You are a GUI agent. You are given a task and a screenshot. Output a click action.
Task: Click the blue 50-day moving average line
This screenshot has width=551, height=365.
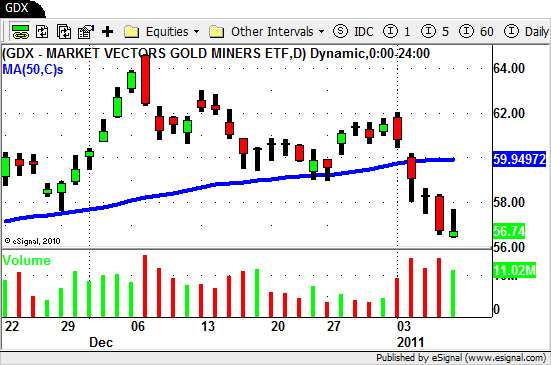(228, 183)
